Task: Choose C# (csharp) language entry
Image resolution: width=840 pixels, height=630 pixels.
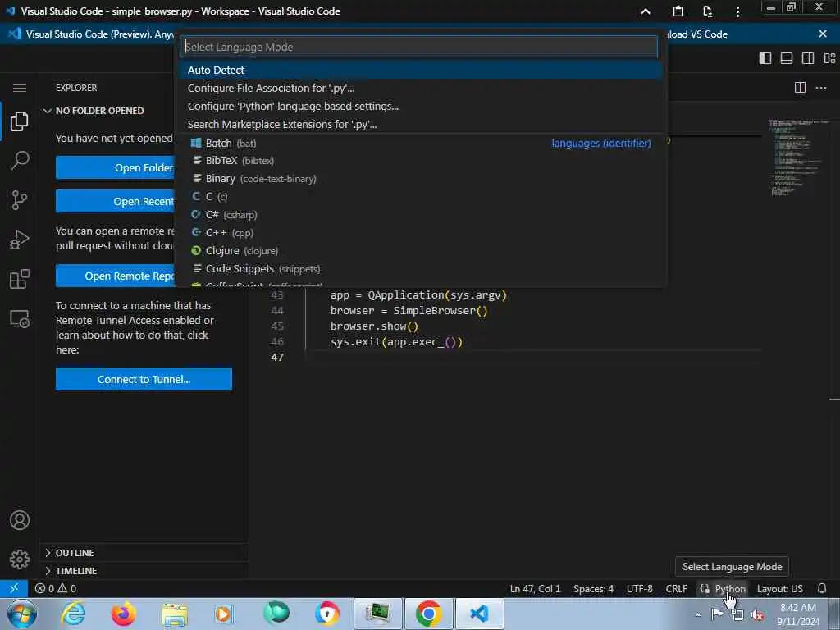Action: 421,215
